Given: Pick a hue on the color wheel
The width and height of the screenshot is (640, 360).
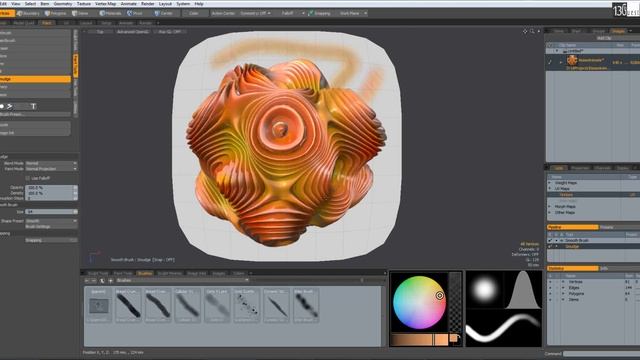Looking at the screenshot, I should [419, 302].
